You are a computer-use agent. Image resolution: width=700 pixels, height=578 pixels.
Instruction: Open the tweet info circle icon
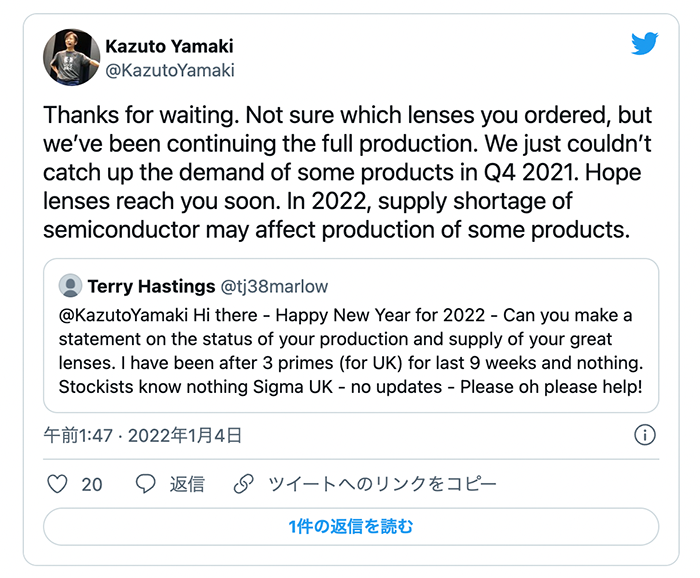pos(645,435)
